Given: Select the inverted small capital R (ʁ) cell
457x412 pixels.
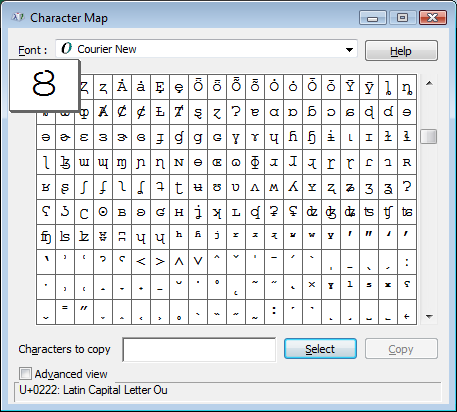Looking at the screenshot, I should (x=46, y=187).
